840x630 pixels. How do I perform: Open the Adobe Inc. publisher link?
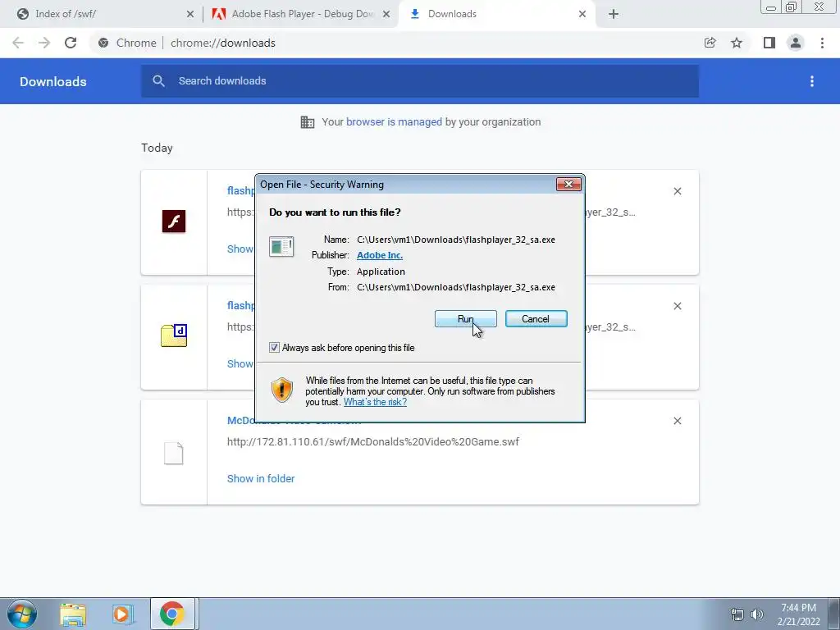point(379,255)
